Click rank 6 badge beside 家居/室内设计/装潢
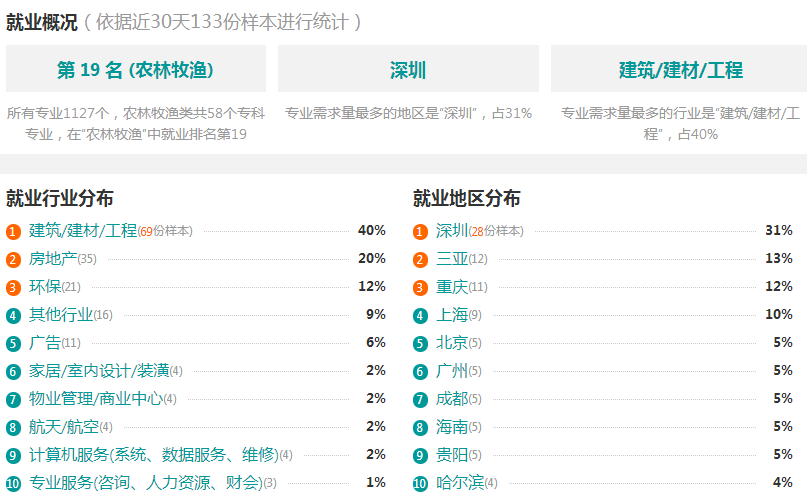The height and width of the screenshot is (496, 807). pos(13,371)
